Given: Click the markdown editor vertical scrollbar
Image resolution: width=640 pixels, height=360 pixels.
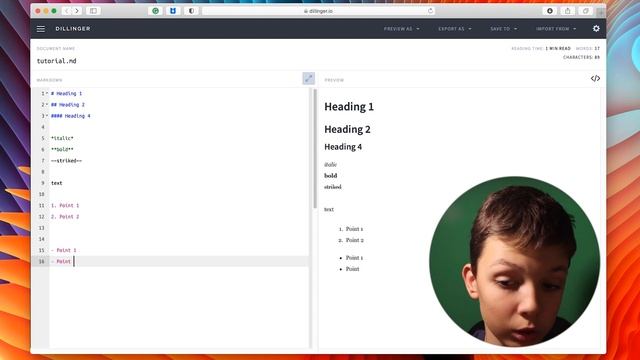Looking at the screenshot, I should [x=315, y=149].
